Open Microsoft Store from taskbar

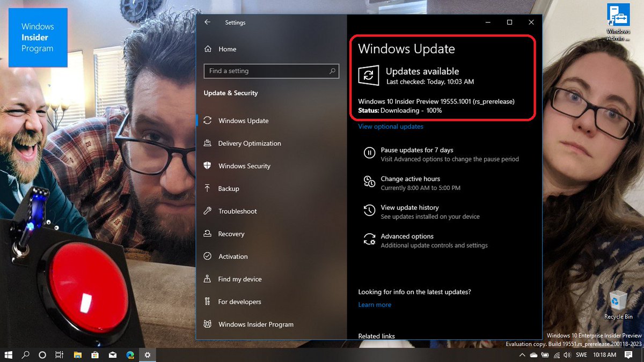click(95, 354)
